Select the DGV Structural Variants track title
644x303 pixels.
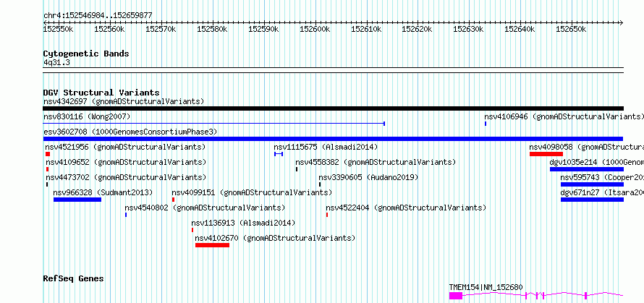click(101, 93)
